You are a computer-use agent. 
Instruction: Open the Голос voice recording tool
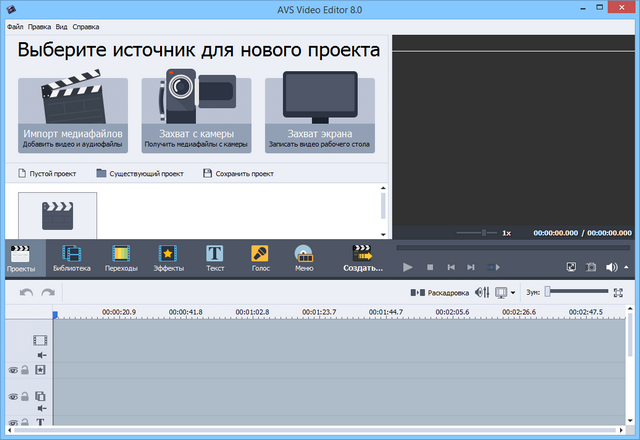[x=260, y=258]
